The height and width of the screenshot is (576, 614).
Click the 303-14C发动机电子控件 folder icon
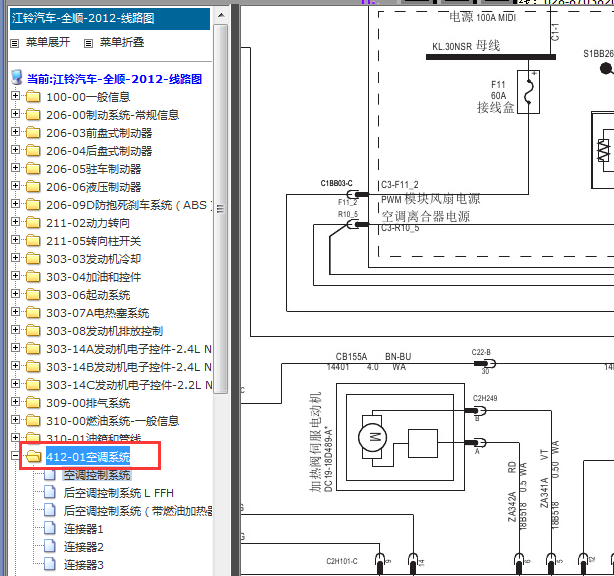pyautogui.click(x=33, y=385)
